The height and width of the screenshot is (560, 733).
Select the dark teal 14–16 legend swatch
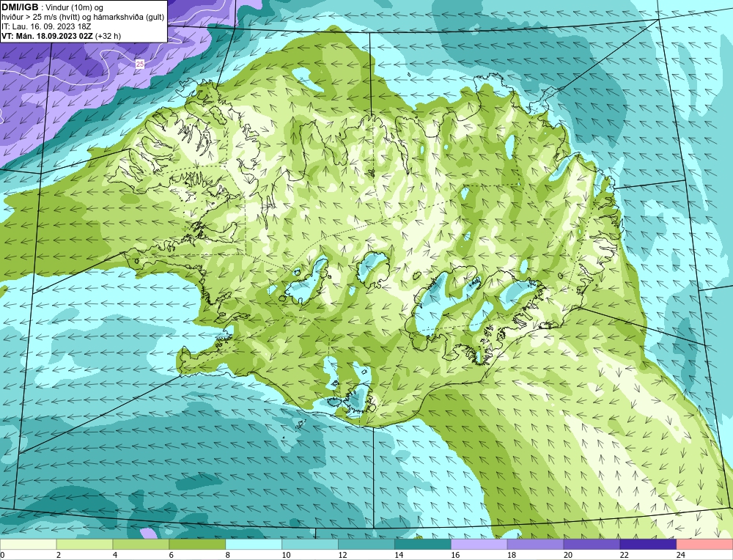point(423,545)
